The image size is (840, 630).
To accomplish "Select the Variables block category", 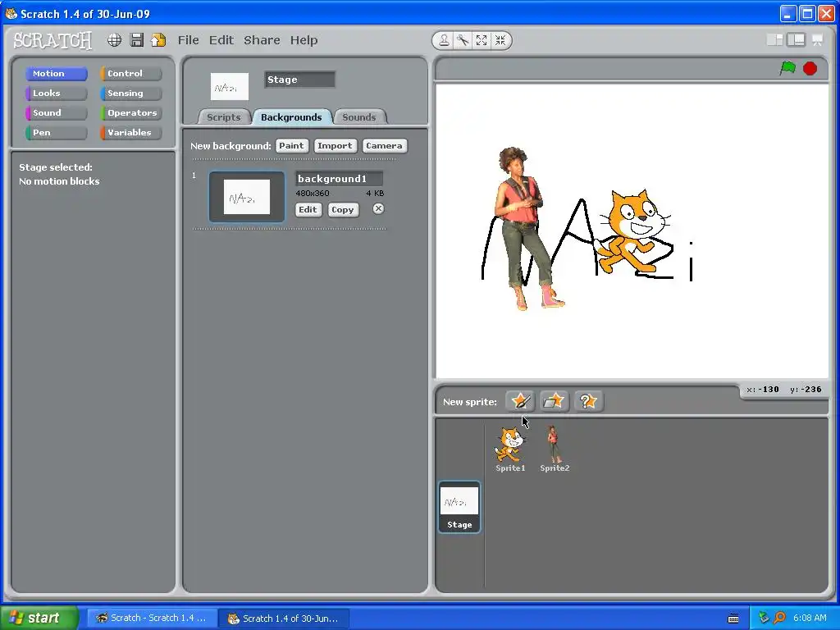I will tap(130, 132).
